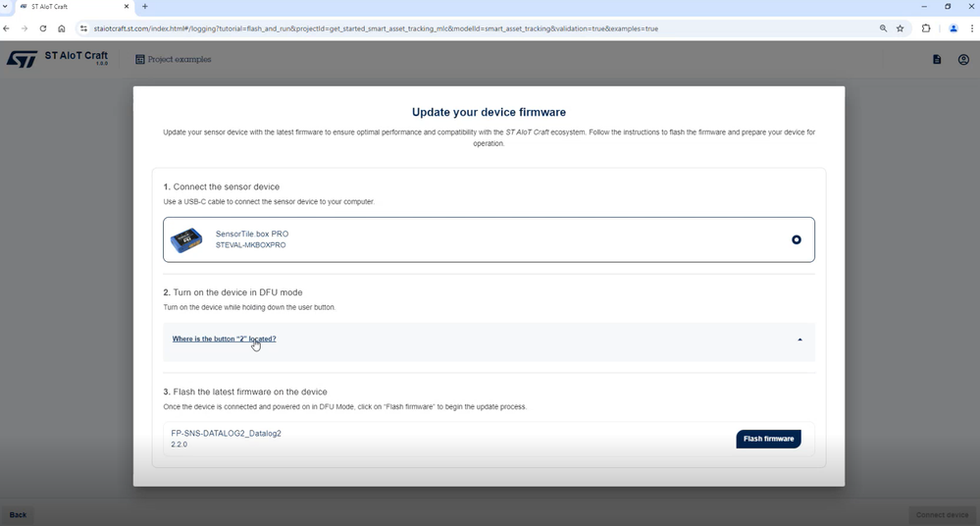The height and width of the screenshot is (526, 980).
Task: Select the ST AIoT Craft browser tab
Action: (74, 7)
